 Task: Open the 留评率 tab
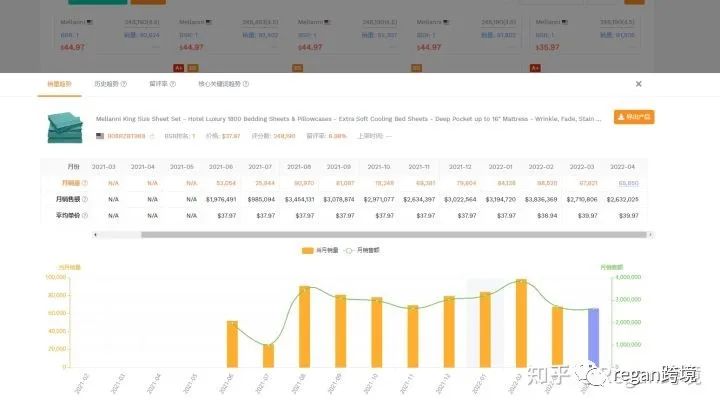point(158,84)
